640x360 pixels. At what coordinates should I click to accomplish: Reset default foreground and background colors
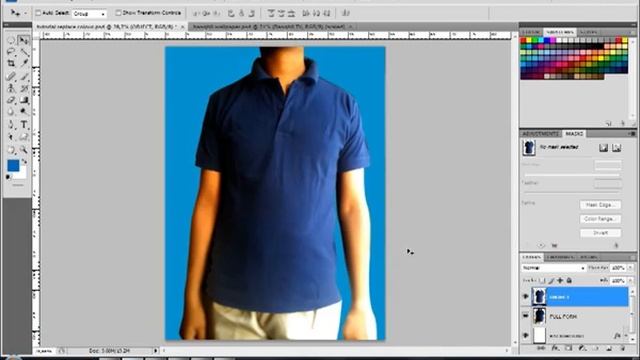tap(8, 177)
